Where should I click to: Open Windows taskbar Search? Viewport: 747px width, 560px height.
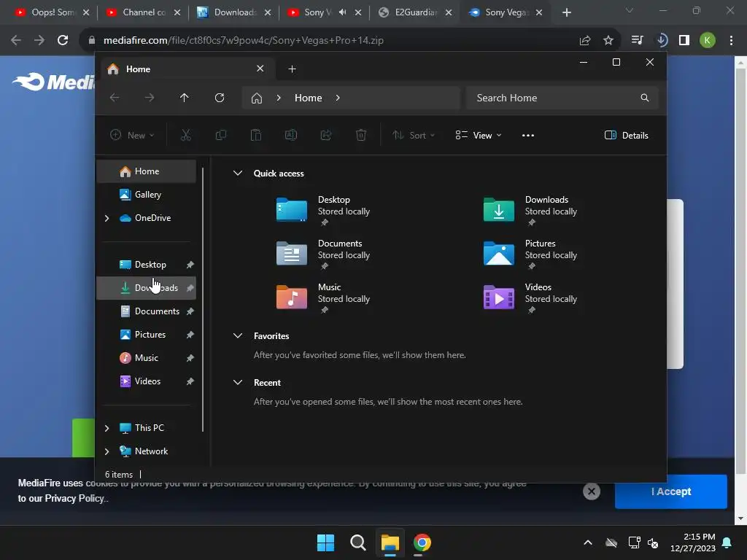tap(358, 542)
